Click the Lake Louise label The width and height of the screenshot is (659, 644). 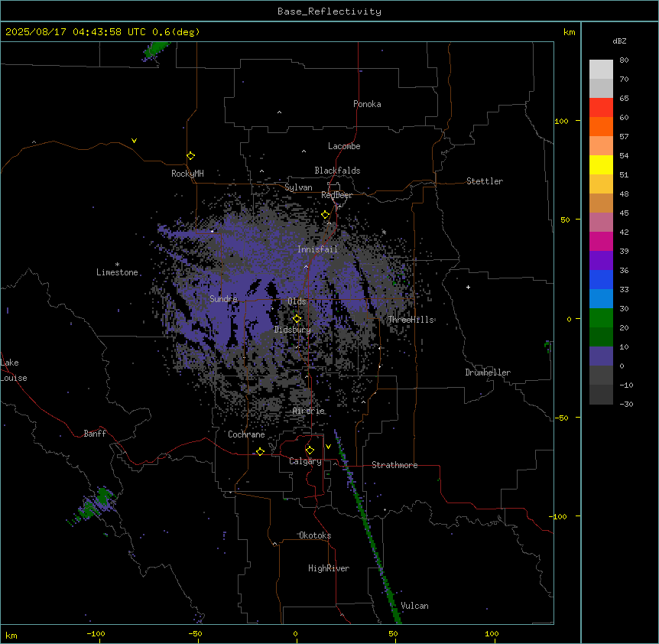(14, 370)
